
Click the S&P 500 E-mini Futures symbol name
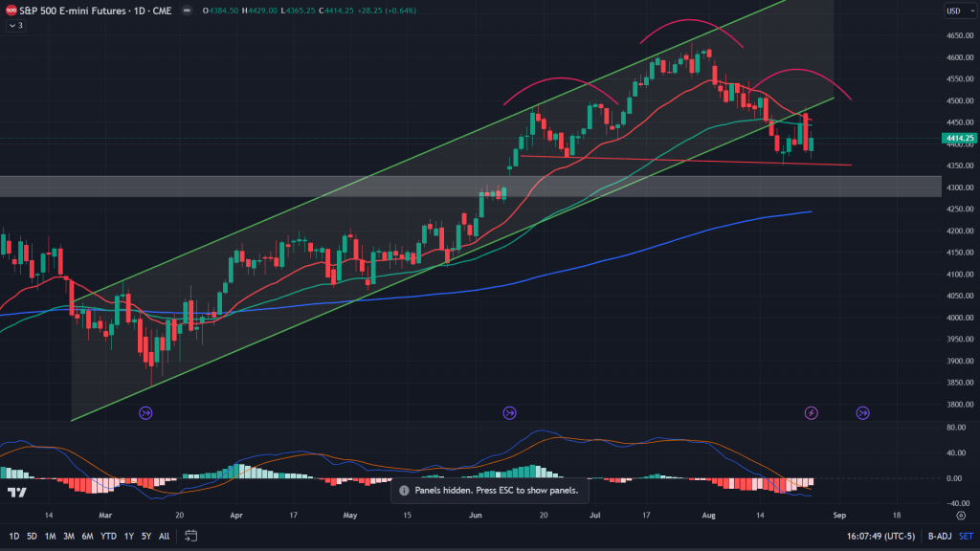click(x=69, y=11)
